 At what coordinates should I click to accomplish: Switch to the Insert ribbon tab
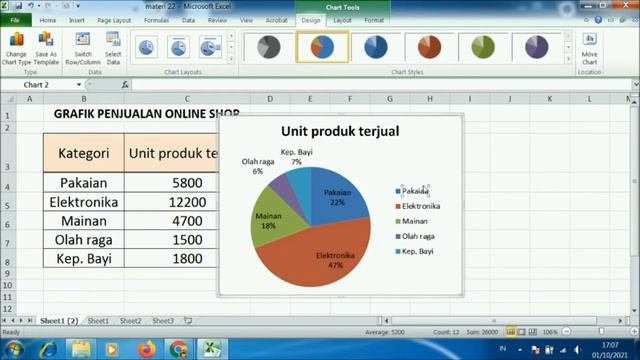tap(76, 20)
